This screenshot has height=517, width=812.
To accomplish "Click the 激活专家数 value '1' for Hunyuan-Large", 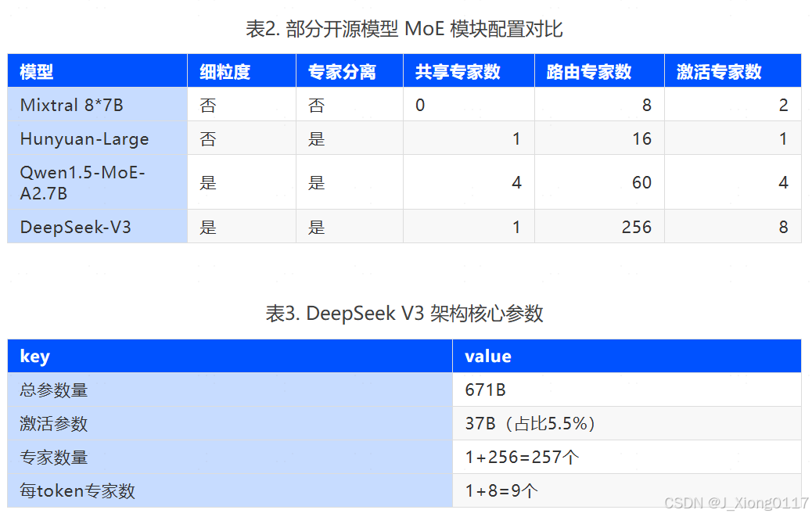I will point(783,138).
